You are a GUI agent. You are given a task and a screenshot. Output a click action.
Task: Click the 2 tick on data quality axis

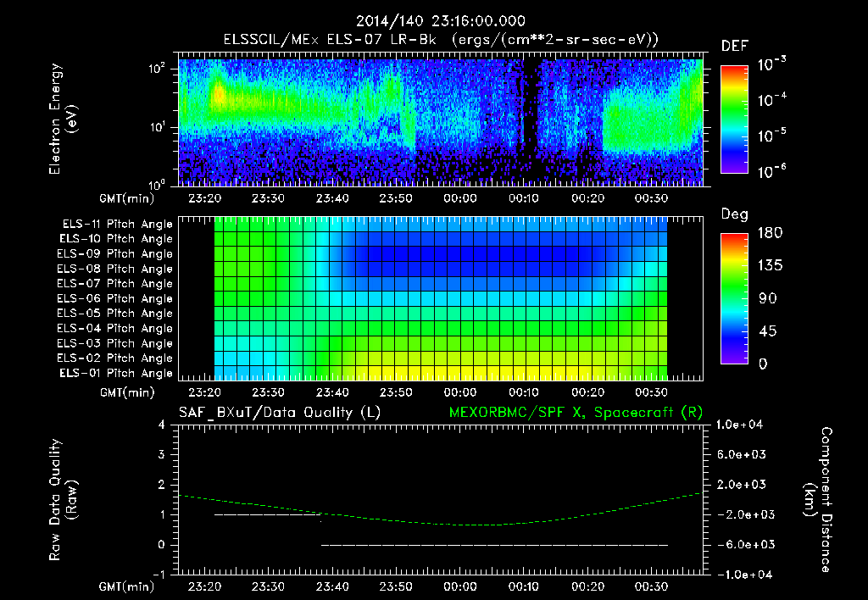pyautogui.click(x=162, y=485)
